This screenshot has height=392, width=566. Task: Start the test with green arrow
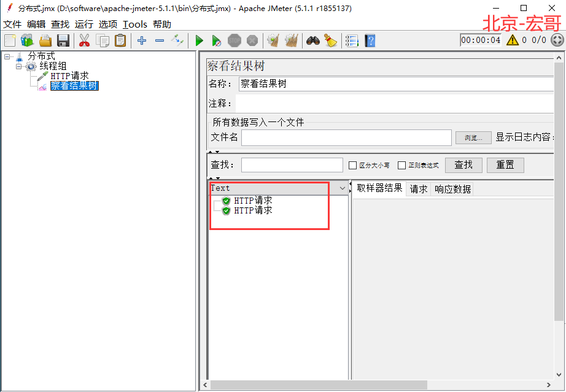coord(199,40)
